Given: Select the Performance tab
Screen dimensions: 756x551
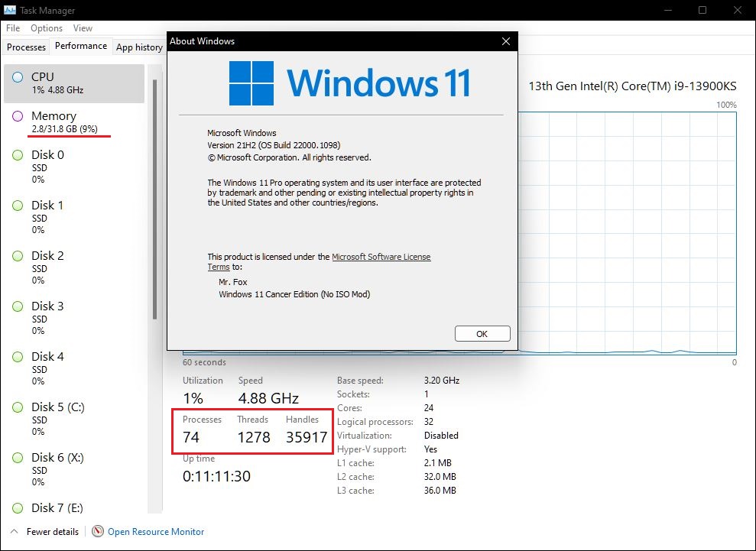Looking at the screenshot, I should pyautogui.click(x=81, y=46).
